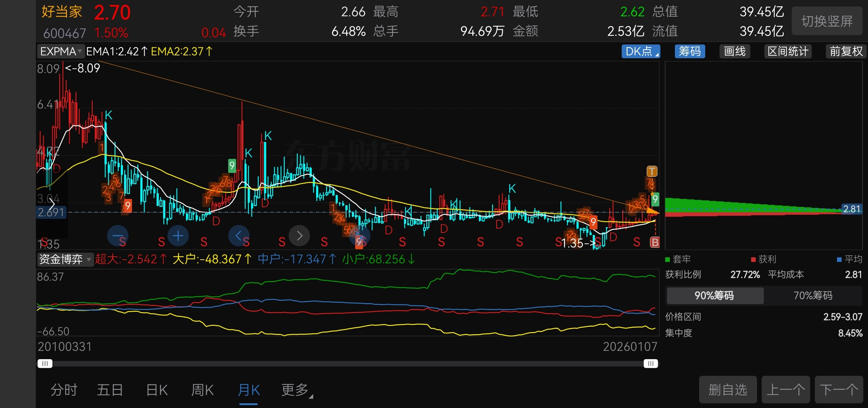The height and width of the screenshot is (408, 868).
Task: Open the 资金博弈 indicator dropdown
Action: pyautogui.click(x=65, y=259)
